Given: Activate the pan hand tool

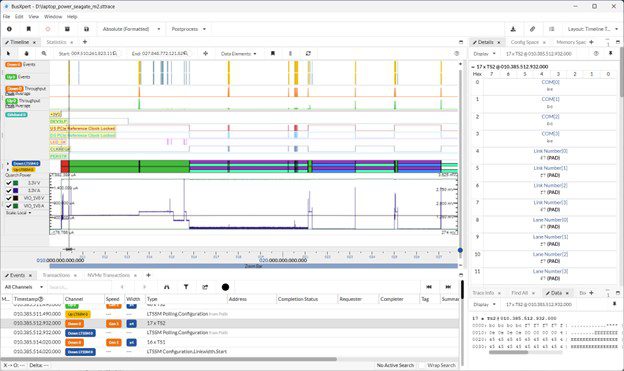Looking at the screenshot, I should tap(27, 53).
